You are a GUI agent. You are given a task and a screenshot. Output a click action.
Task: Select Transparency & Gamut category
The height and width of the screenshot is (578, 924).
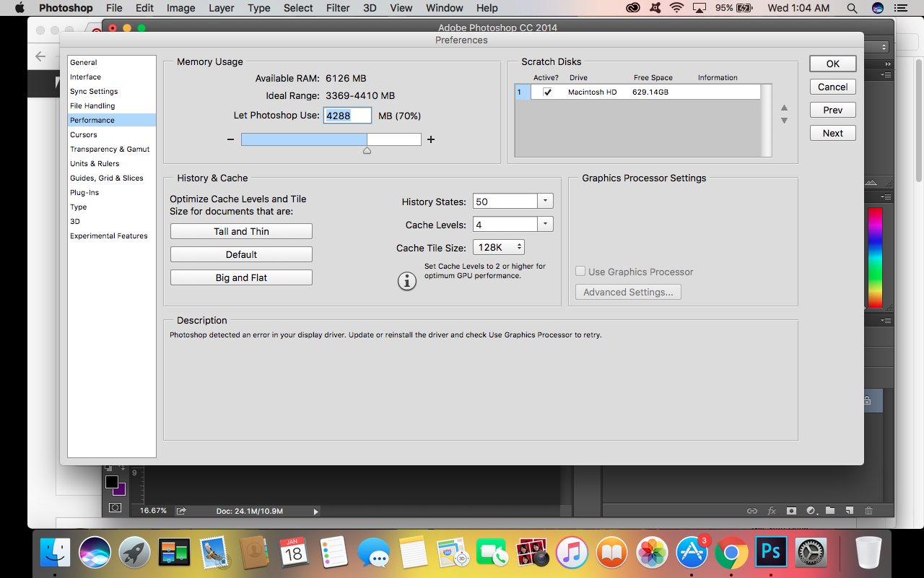[x=112, y=149]
